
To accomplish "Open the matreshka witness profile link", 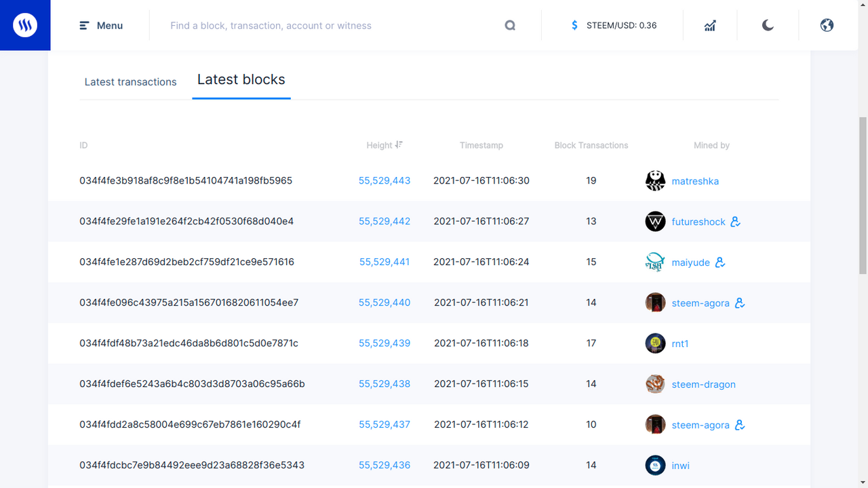I will (695, 181).
